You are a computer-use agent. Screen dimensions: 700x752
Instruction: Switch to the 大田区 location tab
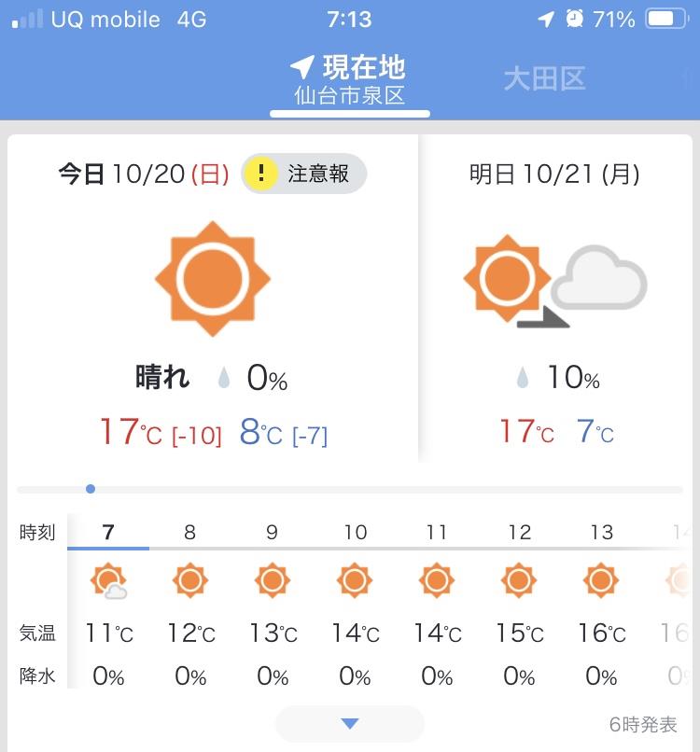[x=544, y=78]
